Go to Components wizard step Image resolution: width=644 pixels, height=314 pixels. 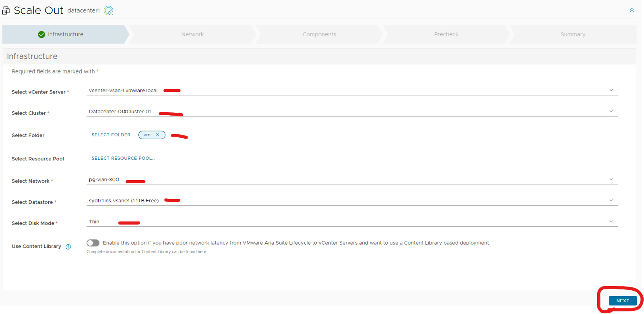[319, 34]
